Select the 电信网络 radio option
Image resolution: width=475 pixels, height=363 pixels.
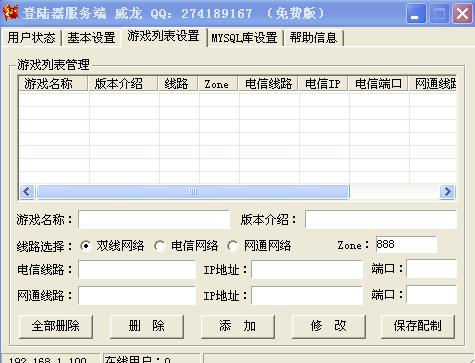click(x=159, y=246)
